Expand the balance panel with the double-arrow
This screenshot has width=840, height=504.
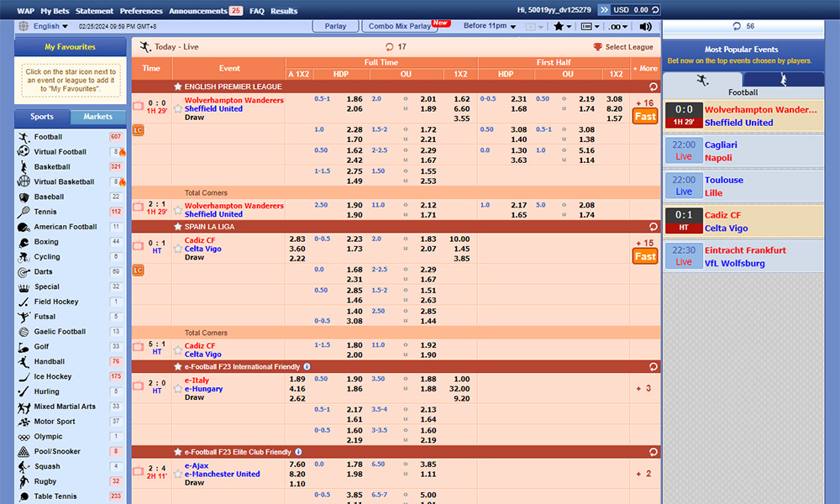tap(604, 9)
